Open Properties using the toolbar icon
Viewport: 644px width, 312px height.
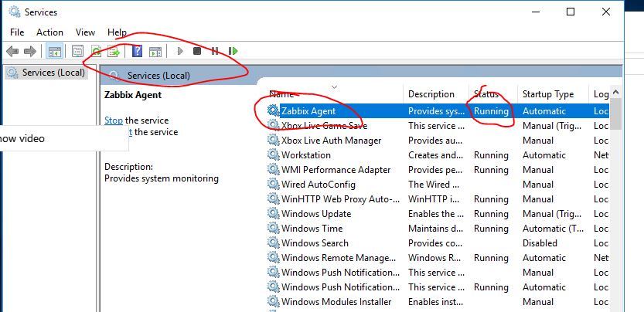(x=77, y=52)
